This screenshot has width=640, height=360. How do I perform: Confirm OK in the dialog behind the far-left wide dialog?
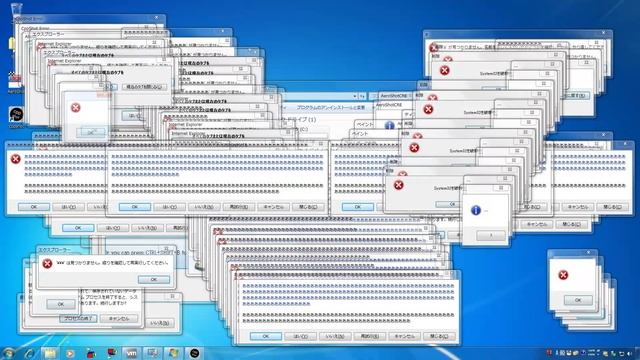[78, 228]
